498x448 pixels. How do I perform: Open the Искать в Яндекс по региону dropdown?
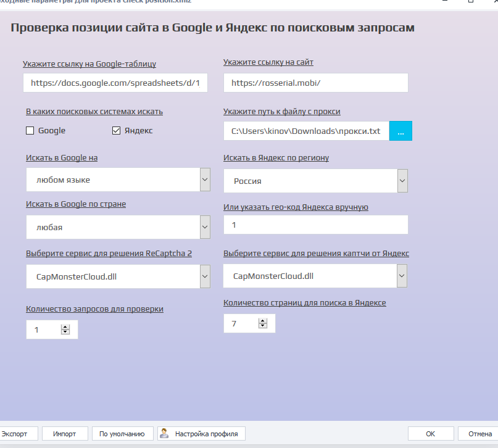click(x=402, y=181)
